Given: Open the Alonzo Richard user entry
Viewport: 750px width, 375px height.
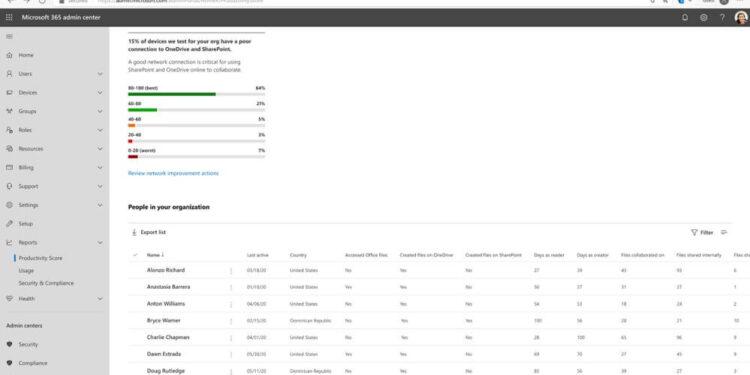Looking at the screenshot, I should [x=165, y=270].
